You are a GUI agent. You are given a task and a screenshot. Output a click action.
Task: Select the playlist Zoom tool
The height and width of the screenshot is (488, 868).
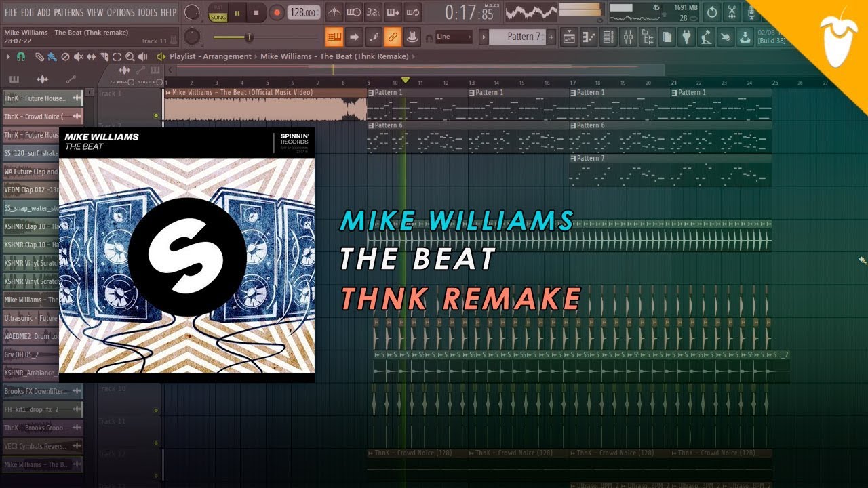point(130,57)
